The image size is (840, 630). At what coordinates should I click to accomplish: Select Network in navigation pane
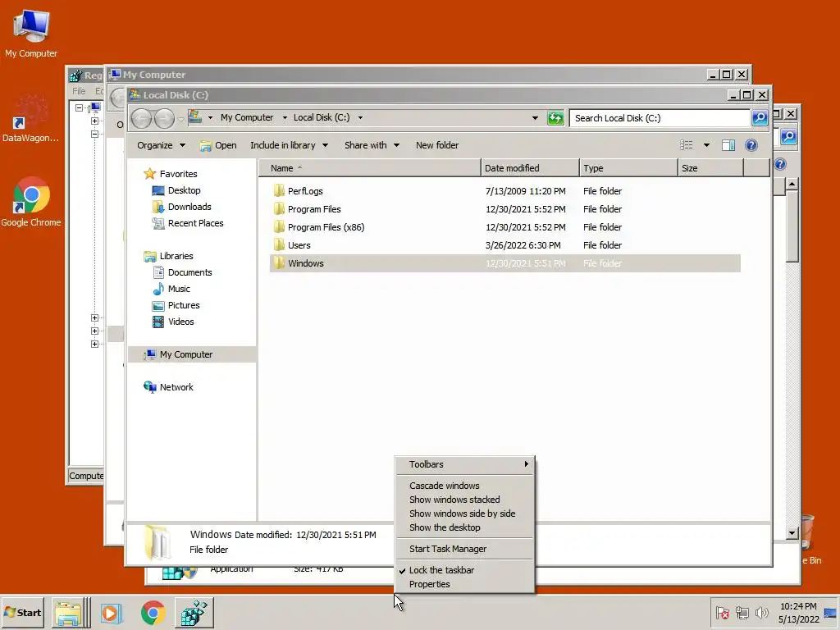168,387
